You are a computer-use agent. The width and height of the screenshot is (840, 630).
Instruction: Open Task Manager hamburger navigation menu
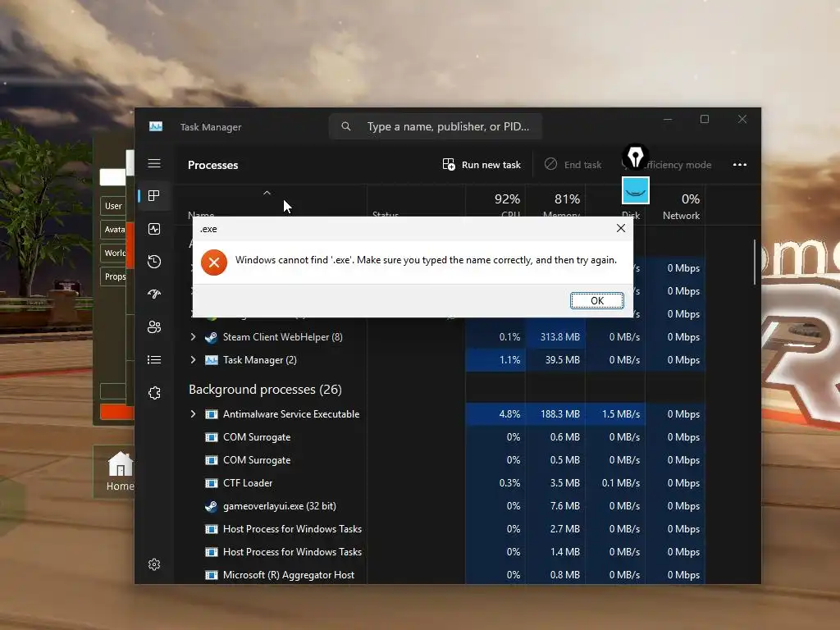pyautogui.click(x=154, y=163)
